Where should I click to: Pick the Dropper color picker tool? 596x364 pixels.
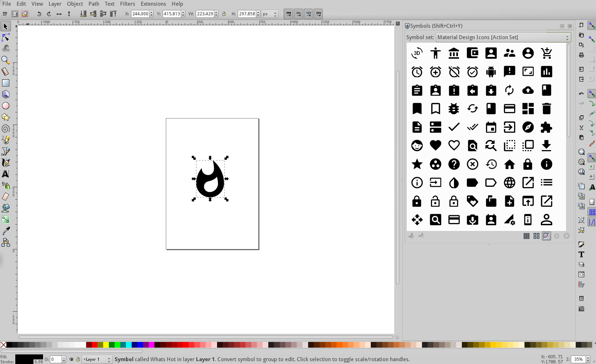6,231
